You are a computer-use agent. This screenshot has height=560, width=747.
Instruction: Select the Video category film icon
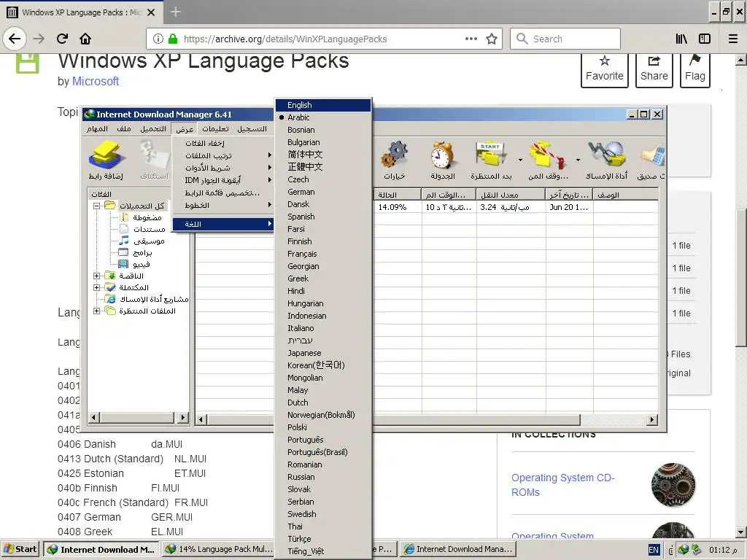tap(123, 264)
